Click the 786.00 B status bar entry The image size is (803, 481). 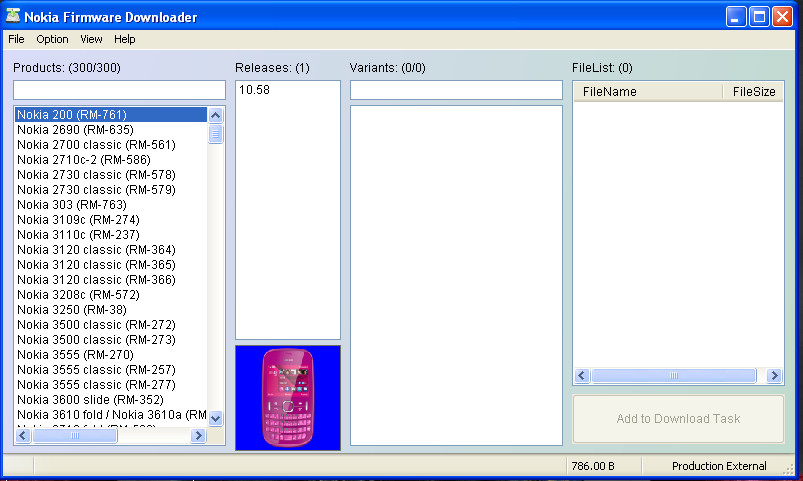click(x=593, y=466)
